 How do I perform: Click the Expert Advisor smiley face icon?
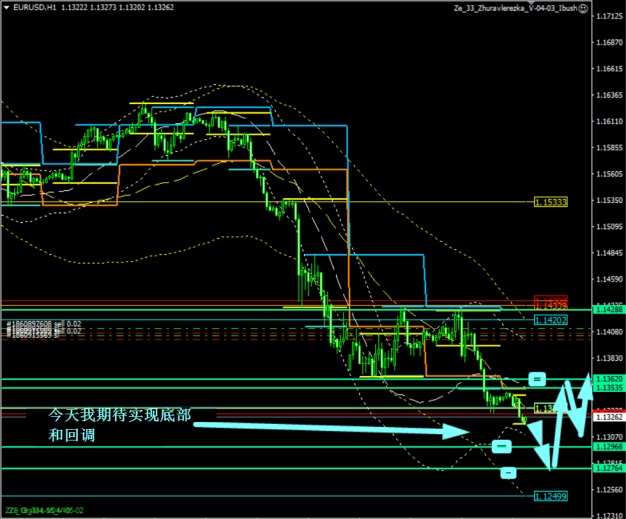[583, 6]
